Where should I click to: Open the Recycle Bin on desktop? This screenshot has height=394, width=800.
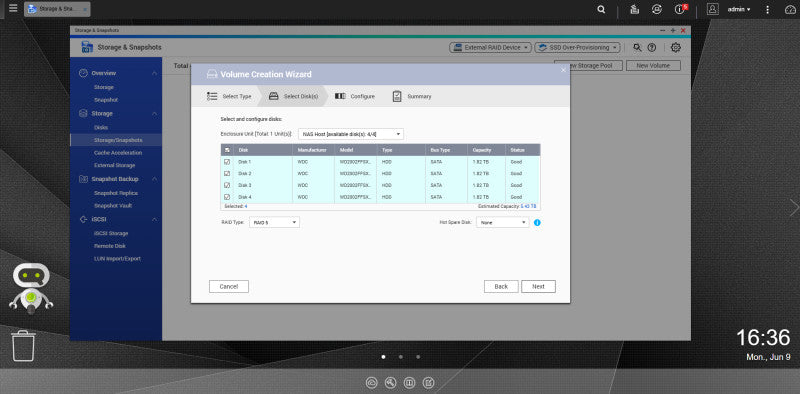coord(23,346)
